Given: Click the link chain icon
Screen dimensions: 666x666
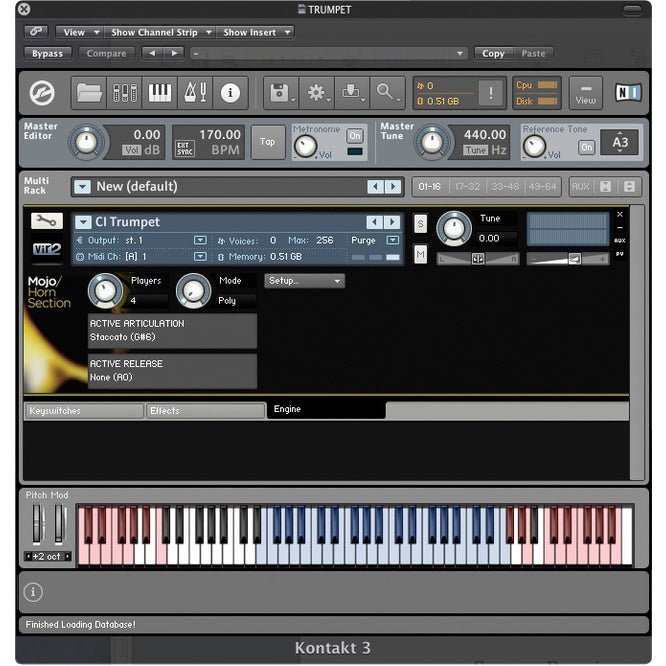Looking at the screenshot, I should [x=36, y=32].
